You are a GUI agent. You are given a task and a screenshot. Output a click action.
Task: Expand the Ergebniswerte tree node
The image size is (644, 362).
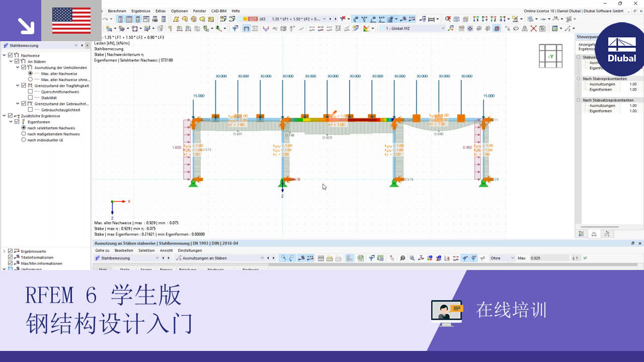[4, 251]
